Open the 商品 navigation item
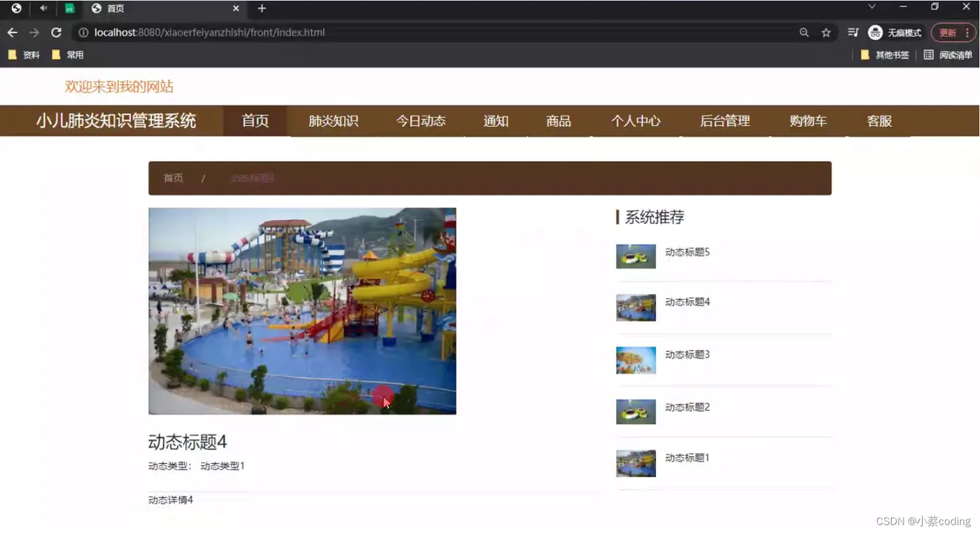 (559, 120)
